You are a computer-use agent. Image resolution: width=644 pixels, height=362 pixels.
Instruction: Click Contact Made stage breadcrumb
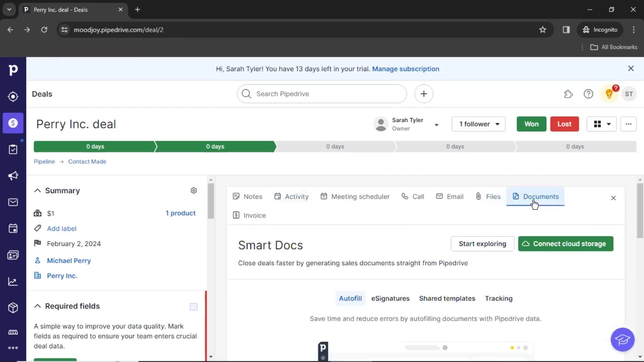point(87,162)
